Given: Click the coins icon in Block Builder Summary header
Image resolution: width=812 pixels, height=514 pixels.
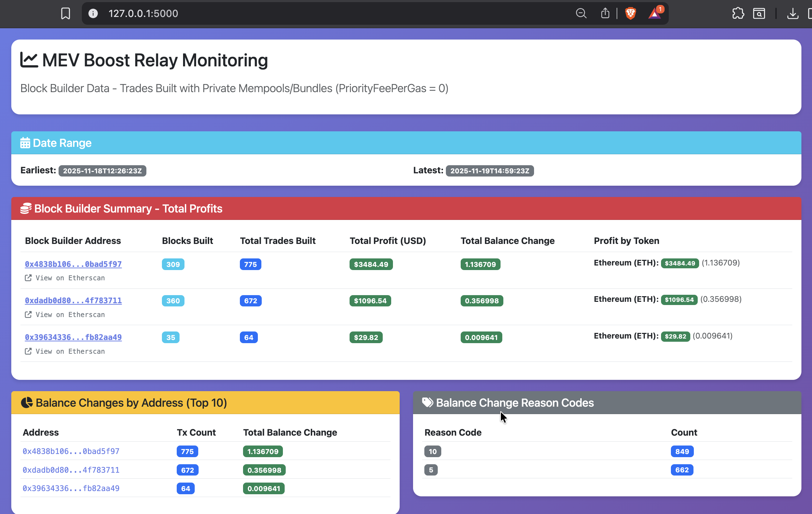Looking at the screenshot, I should [25, 208].
